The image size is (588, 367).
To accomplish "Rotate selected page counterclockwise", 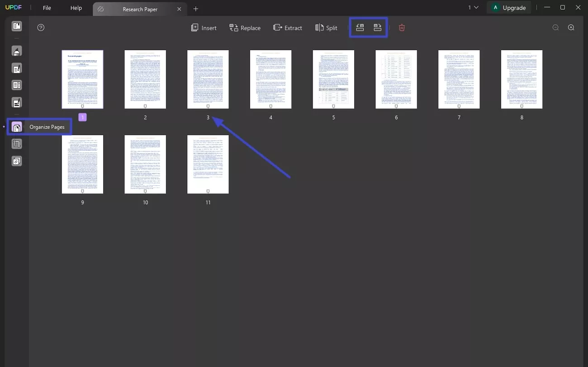I will pyautogui.click(x=360, y=28).
